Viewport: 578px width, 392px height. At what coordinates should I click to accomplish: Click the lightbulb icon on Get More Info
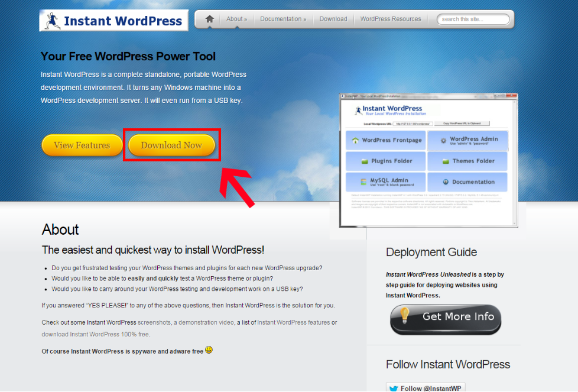[405, 316]
